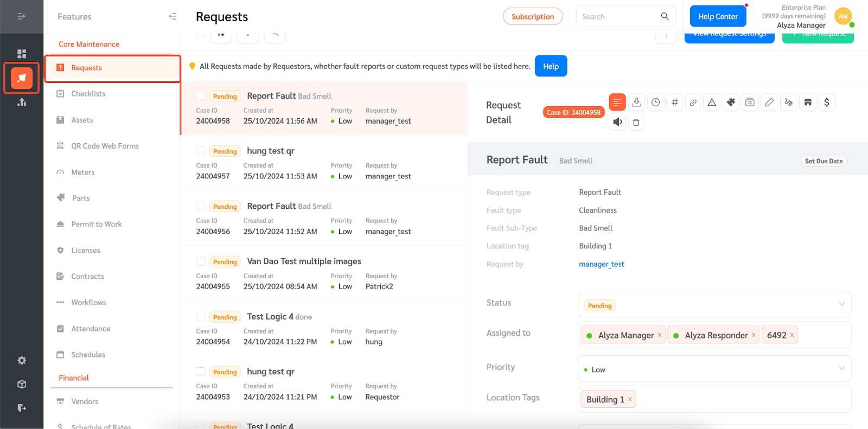The width and height of the screenshot is (868, 429).
Task: Remove Alyza Manager from Assigned to
Action: pyautogui.click(x=660, y=335)
